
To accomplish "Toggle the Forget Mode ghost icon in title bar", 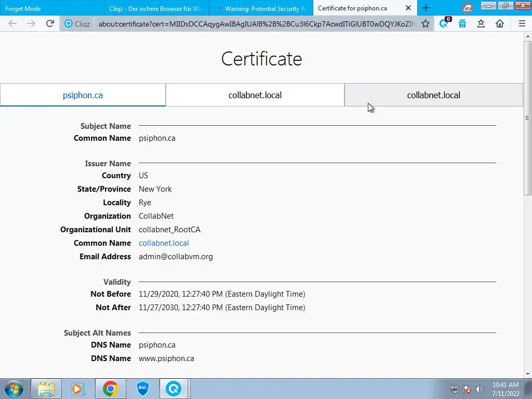I will [x=468, y=8].
